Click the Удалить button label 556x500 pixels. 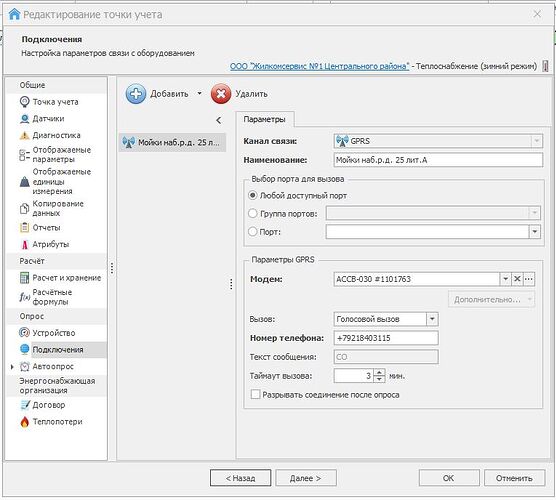[251, 94]
